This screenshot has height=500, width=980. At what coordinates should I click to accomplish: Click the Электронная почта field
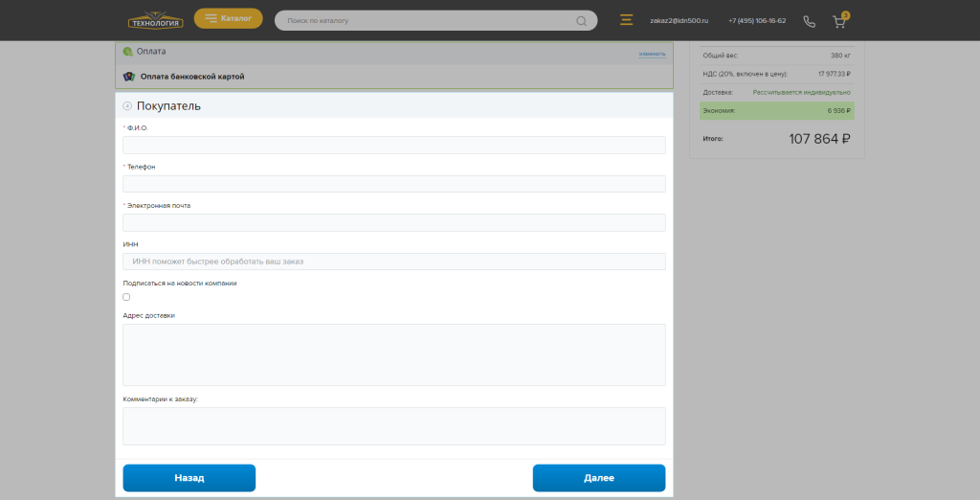tap(393, 222)
